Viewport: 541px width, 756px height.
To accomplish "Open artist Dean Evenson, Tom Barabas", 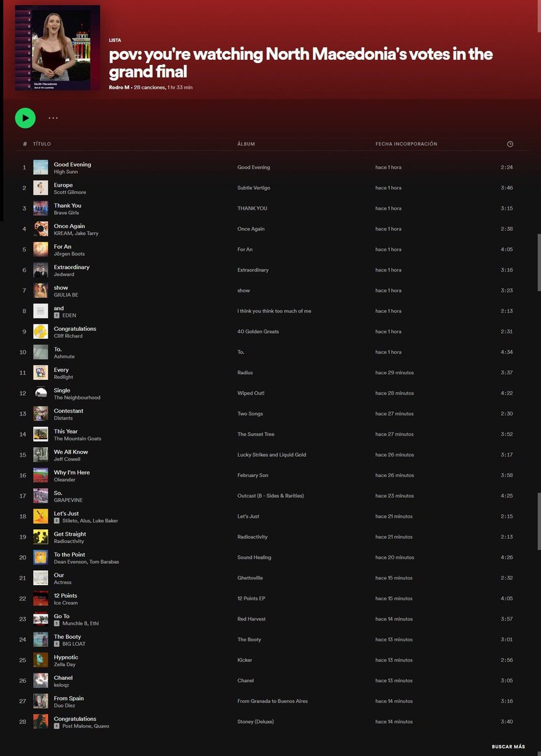I will point(86,562).
